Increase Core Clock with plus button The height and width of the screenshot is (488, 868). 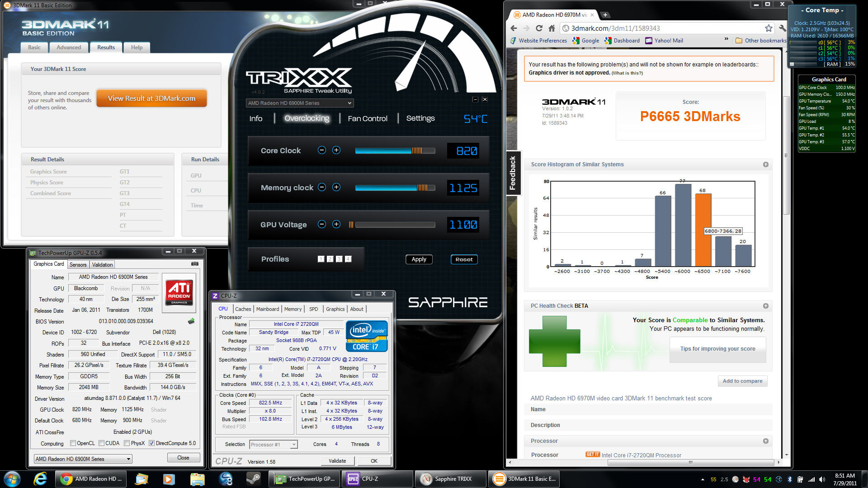coord(336,150)
